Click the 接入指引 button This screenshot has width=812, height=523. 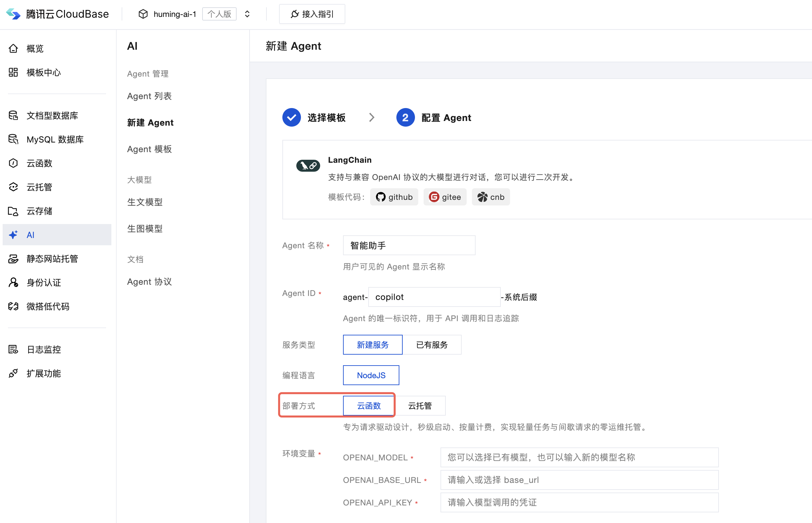point(312,14)
